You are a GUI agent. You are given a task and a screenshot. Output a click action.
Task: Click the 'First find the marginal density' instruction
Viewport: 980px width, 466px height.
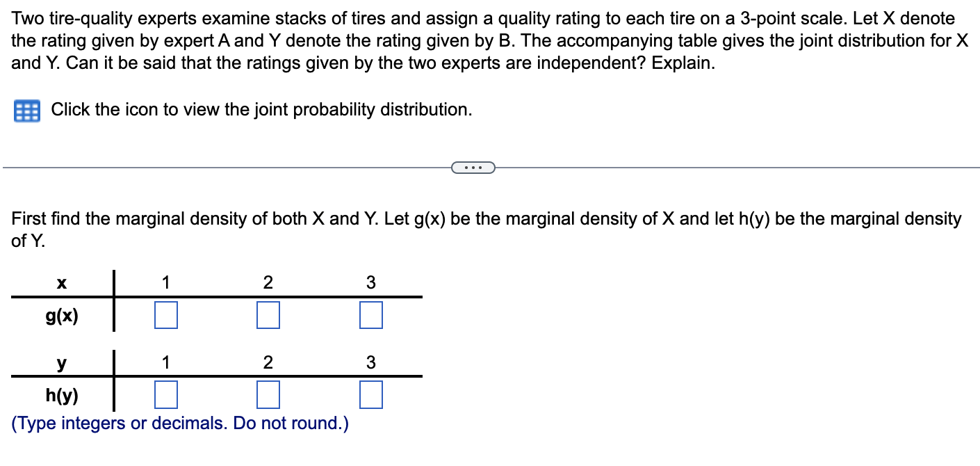487,230
